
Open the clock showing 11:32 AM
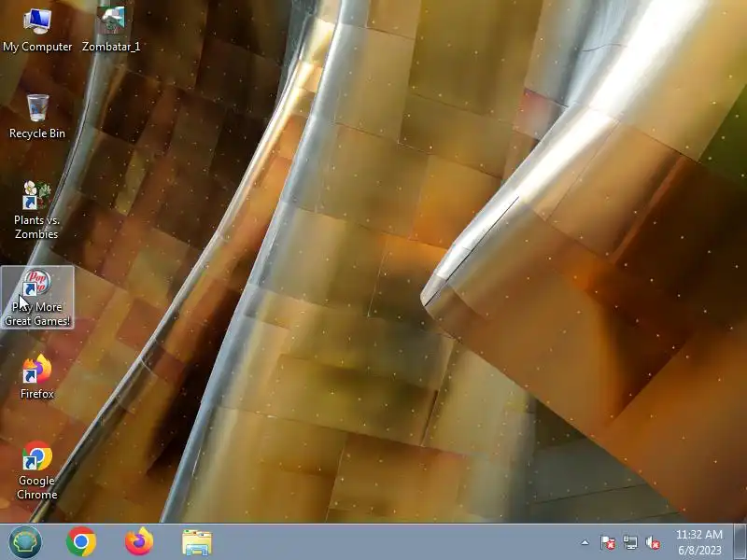pos(699,542)
